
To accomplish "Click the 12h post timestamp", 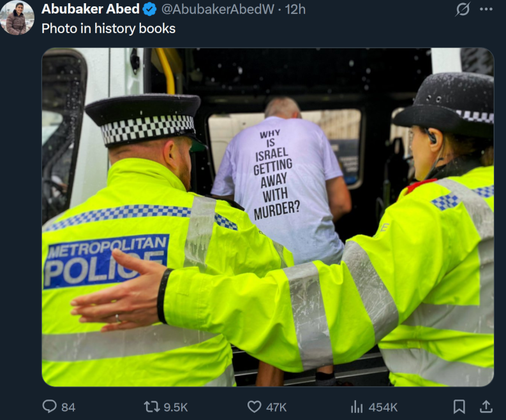I will (x=295, y=10).
